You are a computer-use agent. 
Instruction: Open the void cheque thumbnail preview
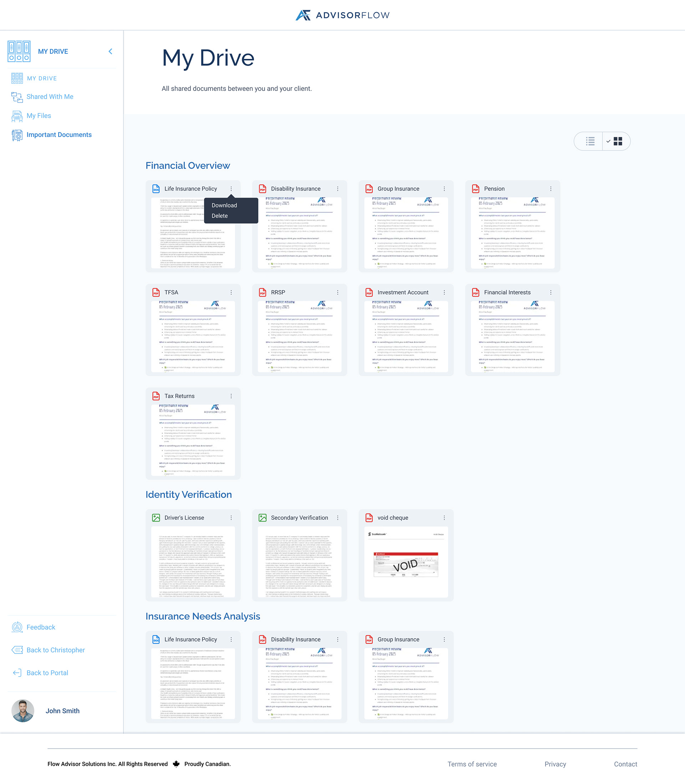click(x=406, y=562)
